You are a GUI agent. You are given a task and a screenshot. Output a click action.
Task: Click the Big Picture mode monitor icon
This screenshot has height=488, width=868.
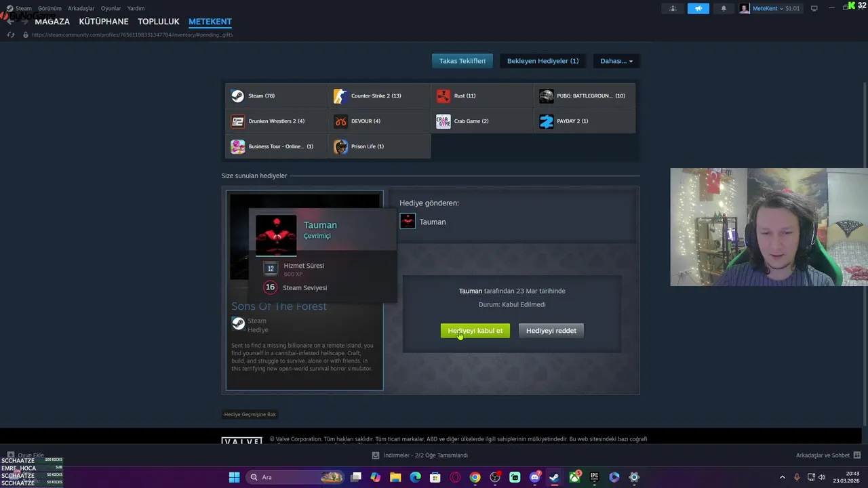coord(814,8)
